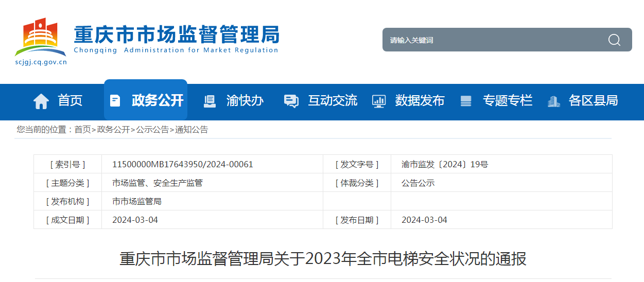
Task: Click the 市场监管、安全生产监管 topic value
Action: tap(158, 183)
